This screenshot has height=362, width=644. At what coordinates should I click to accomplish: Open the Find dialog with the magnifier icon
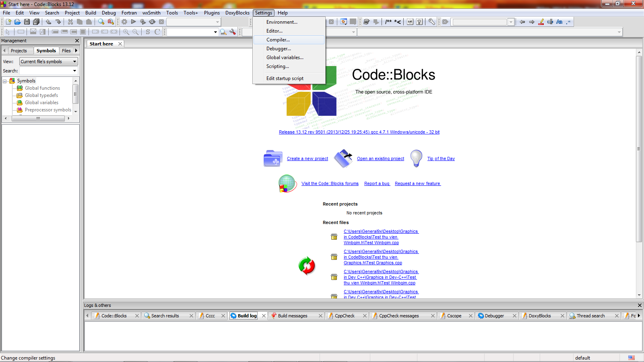coord(100,22)
